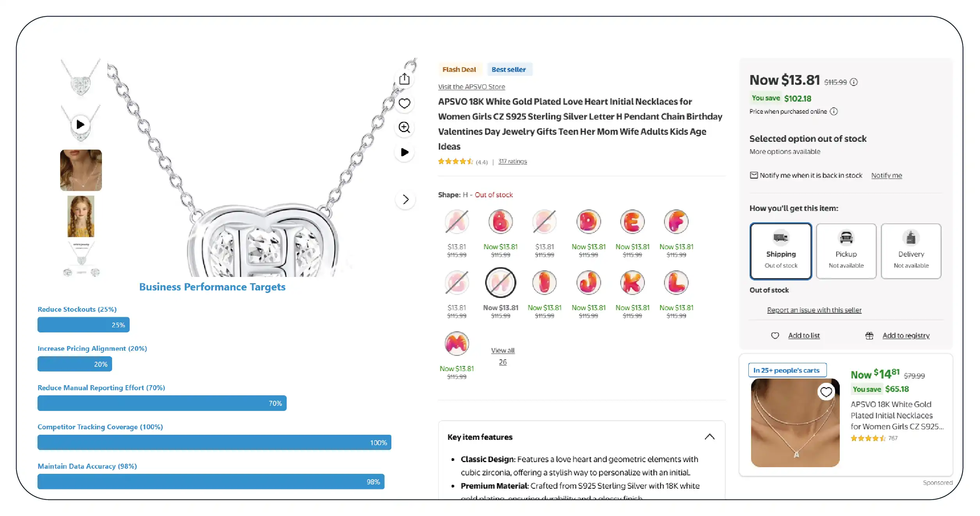Select the letter B shape option
980x516 pixels.
coord(500,222)
